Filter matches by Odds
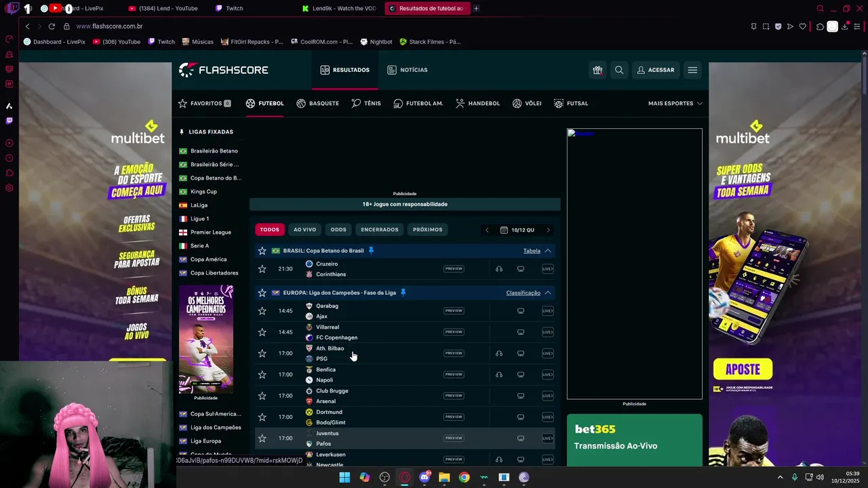The image size is (868, 488). click(x=338, y=230)
